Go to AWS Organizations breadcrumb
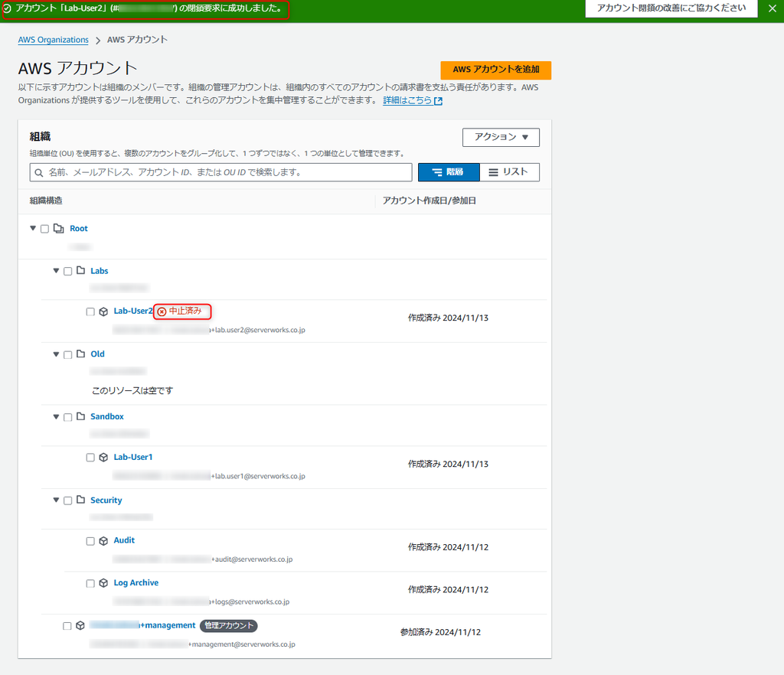 pos(53,40)
